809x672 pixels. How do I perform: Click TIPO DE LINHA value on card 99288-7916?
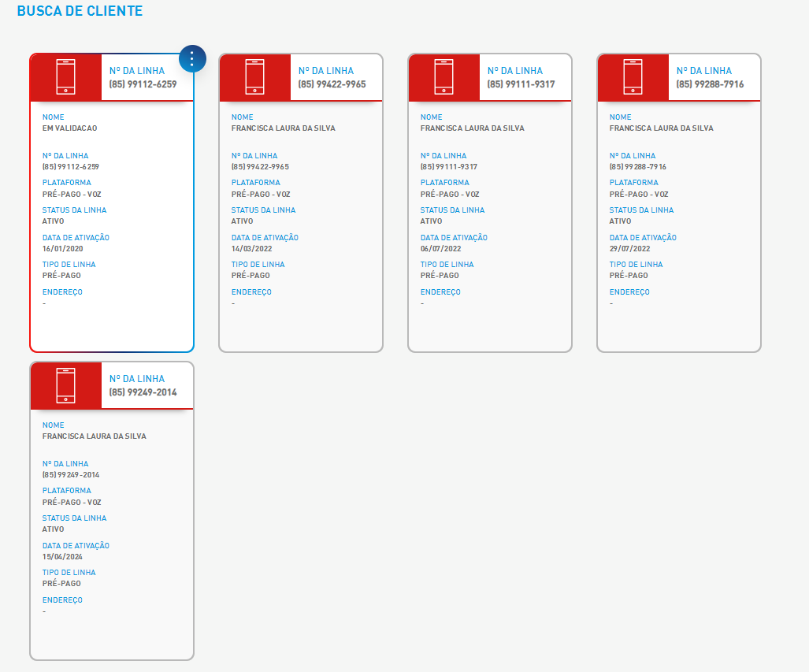click(x=629, y=276)
